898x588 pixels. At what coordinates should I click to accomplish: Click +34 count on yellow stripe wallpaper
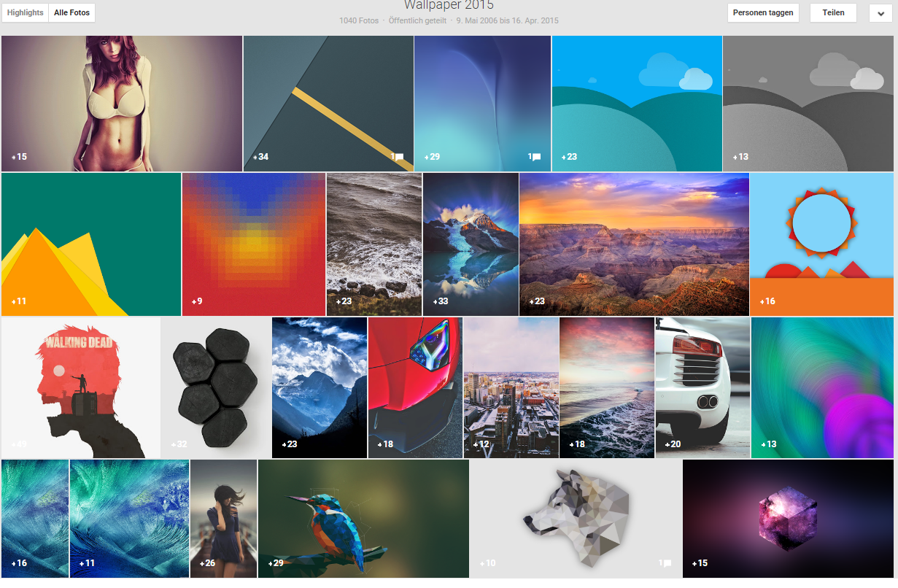pos(260,157)
